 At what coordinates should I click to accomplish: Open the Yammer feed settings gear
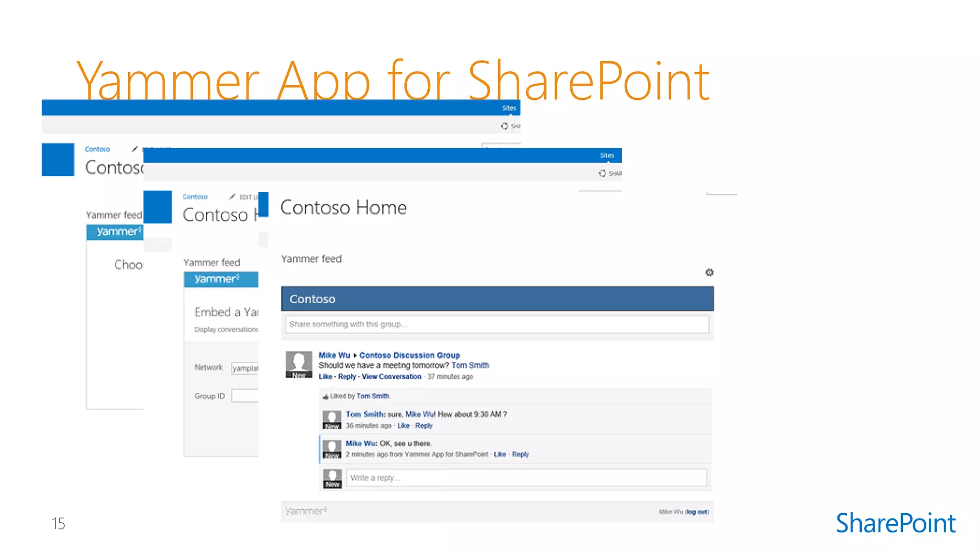[709, 272]
